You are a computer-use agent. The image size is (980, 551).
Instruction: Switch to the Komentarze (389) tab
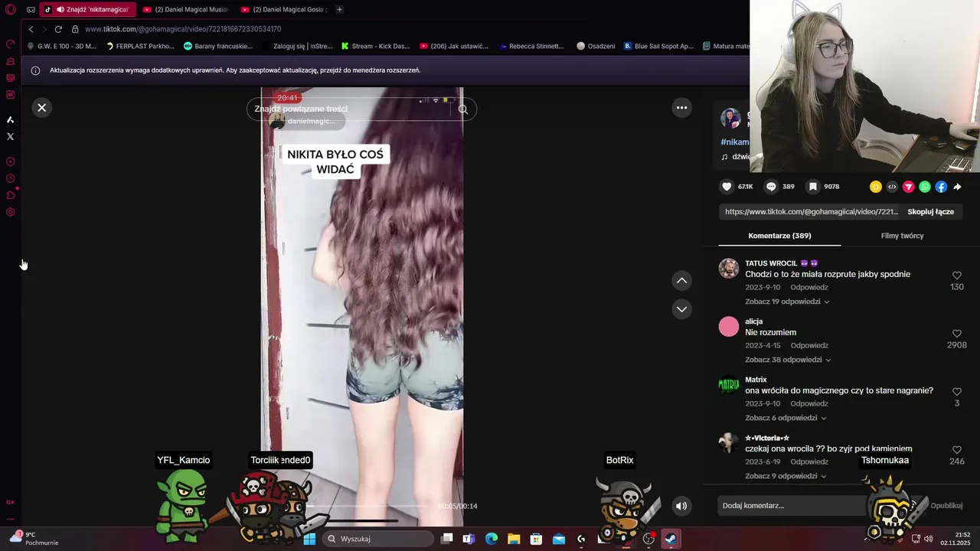click(779, 236)
